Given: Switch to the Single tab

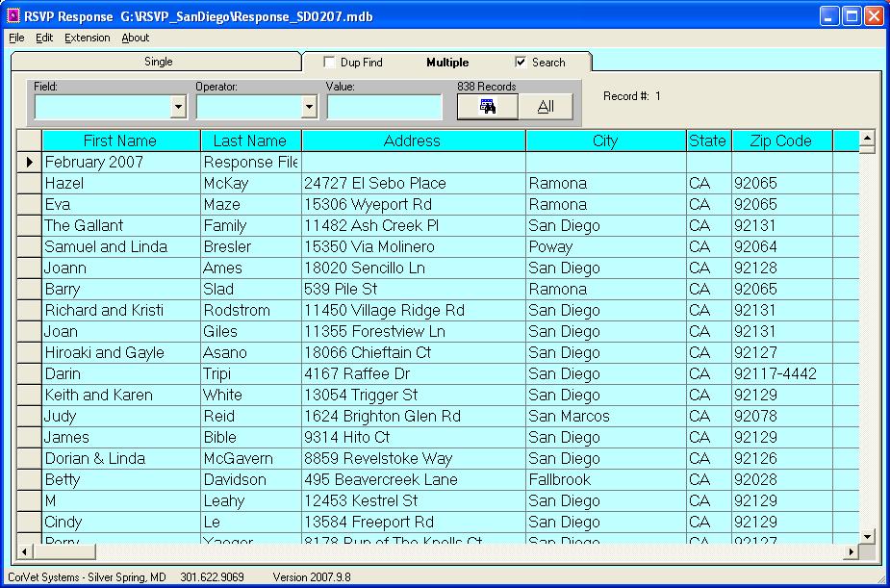Looking at the screenshot, I should (158, 62).
